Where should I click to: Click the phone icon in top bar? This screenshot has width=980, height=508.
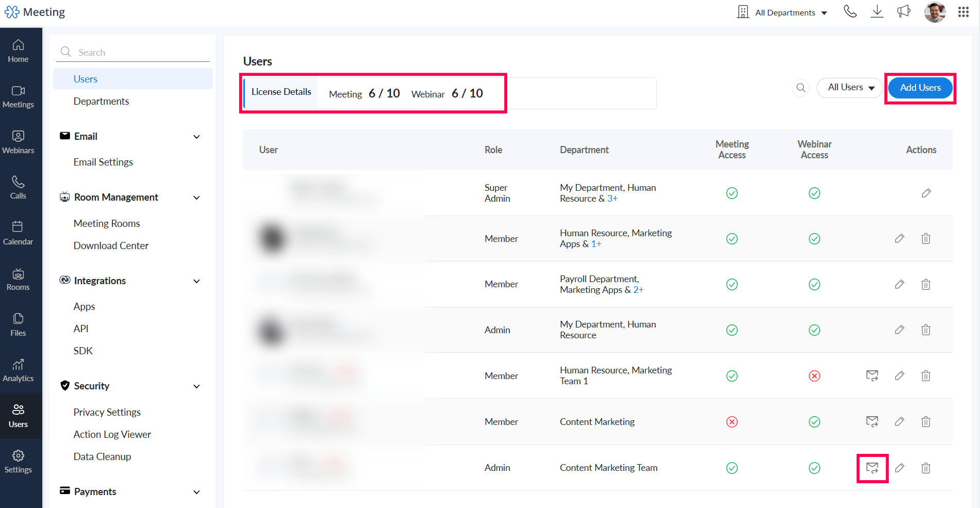(850, 12)
